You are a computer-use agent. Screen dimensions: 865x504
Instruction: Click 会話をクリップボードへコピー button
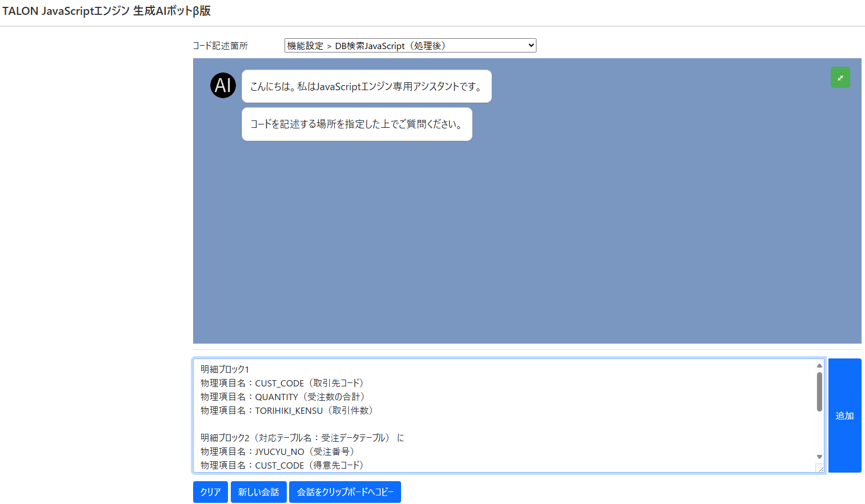pos(345,492)
